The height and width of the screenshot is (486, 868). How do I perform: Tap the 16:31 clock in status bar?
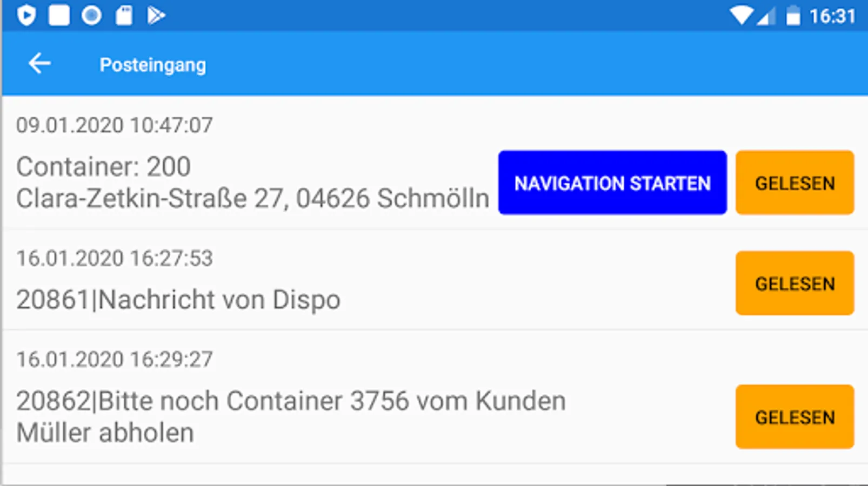(832, 16)
